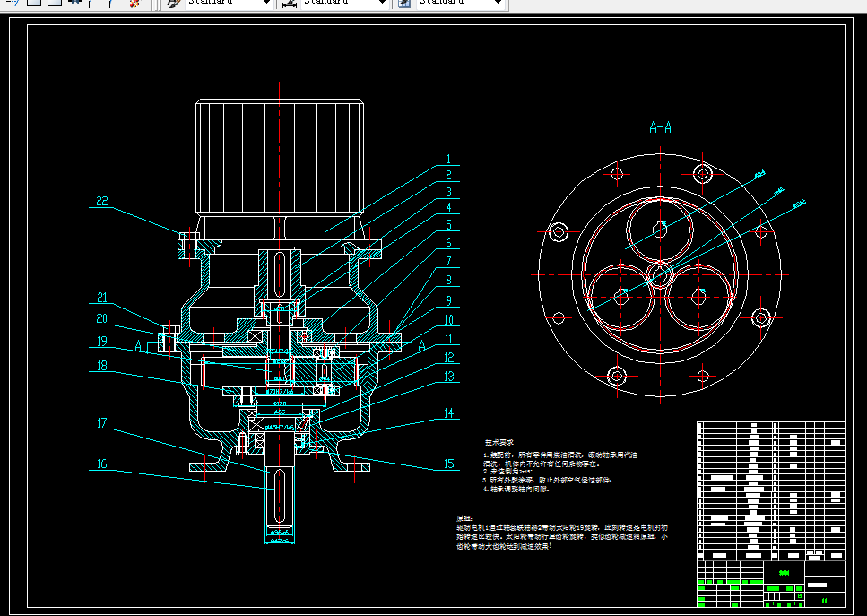The height and width of the screenshot is (616, 867).
Task: Select part callout number 16
Action: 101,464
